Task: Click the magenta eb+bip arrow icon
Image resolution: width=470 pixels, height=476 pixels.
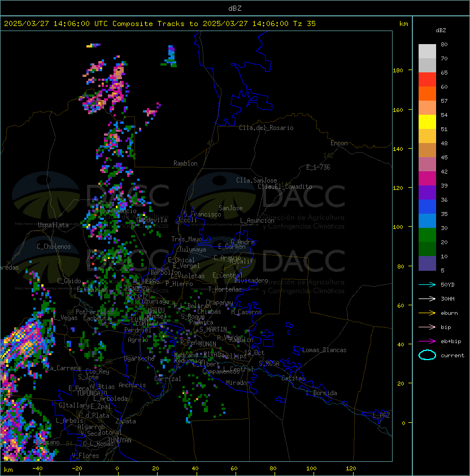Action: [x=427, y=341]
